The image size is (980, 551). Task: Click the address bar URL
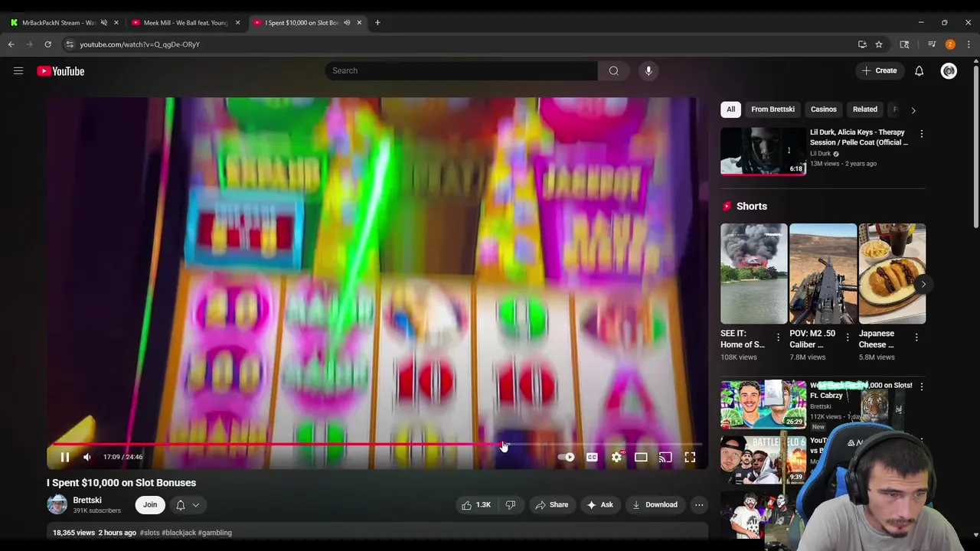point(140,44)
